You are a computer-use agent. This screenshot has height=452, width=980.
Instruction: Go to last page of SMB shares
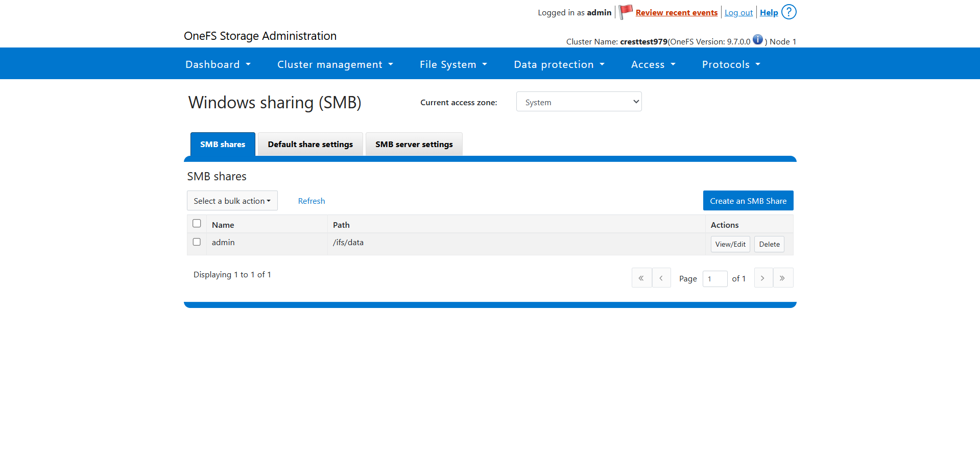click(x=783, y=278)
